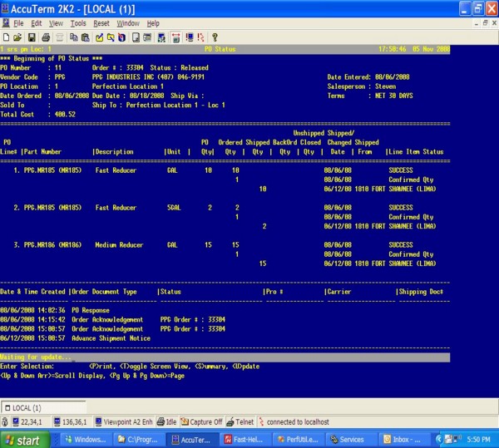499x448 pixels.
Task: Open the Tools menu
Action: (78, 23)
